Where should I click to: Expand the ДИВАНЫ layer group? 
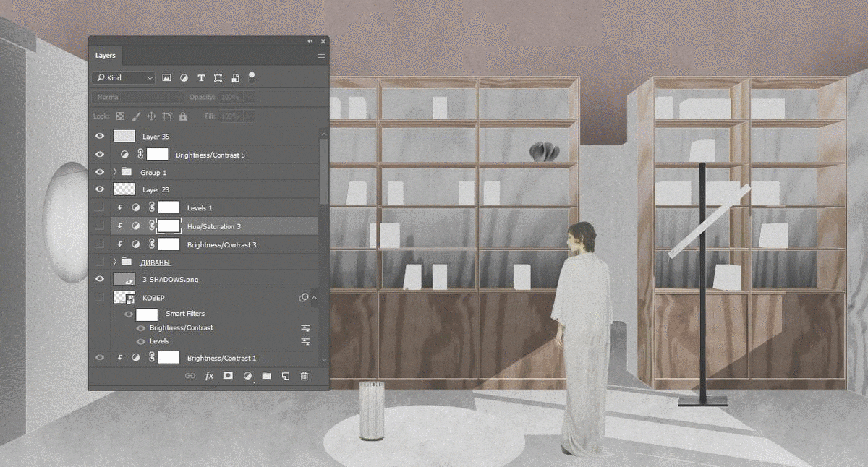[x=115, y=262]
